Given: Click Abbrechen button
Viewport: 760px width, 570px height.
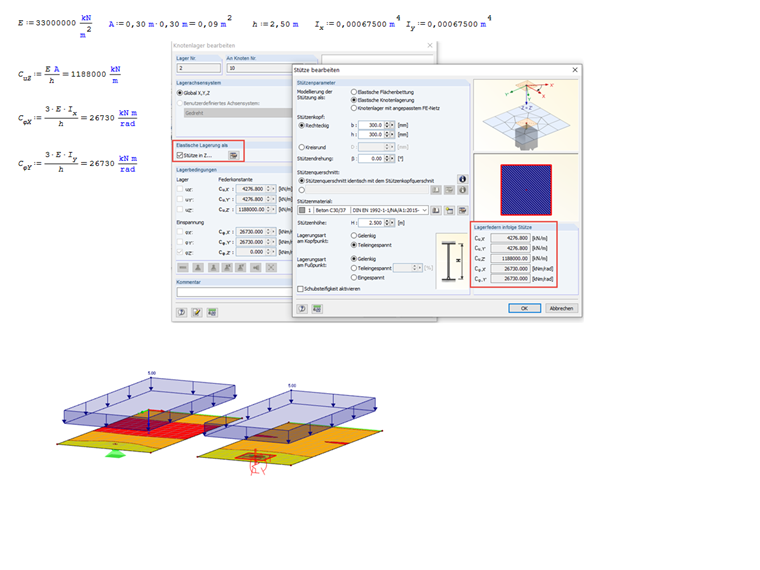Looking at the screenshot, I should coord(561,308).
